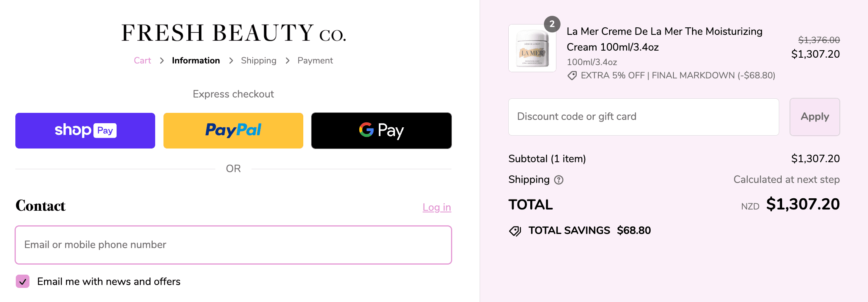
Task: Open the La Mer cream product thumbnail
Action: coord(532,49)
